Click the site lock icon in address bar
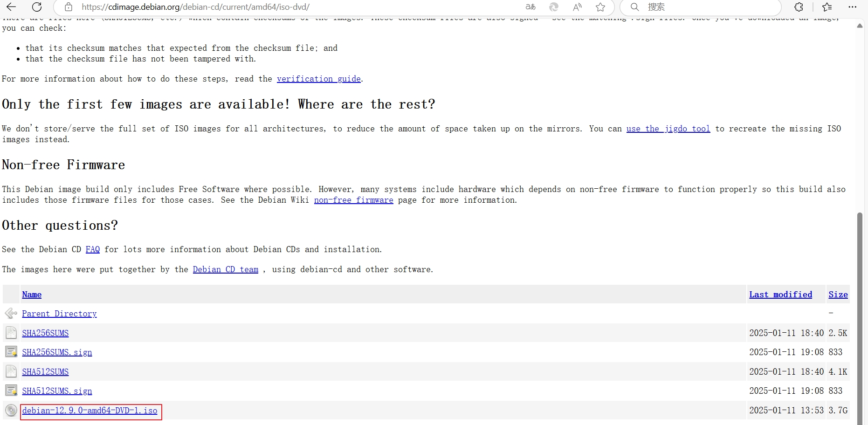This screenshot has width=868, height=425. pos(69,7)
